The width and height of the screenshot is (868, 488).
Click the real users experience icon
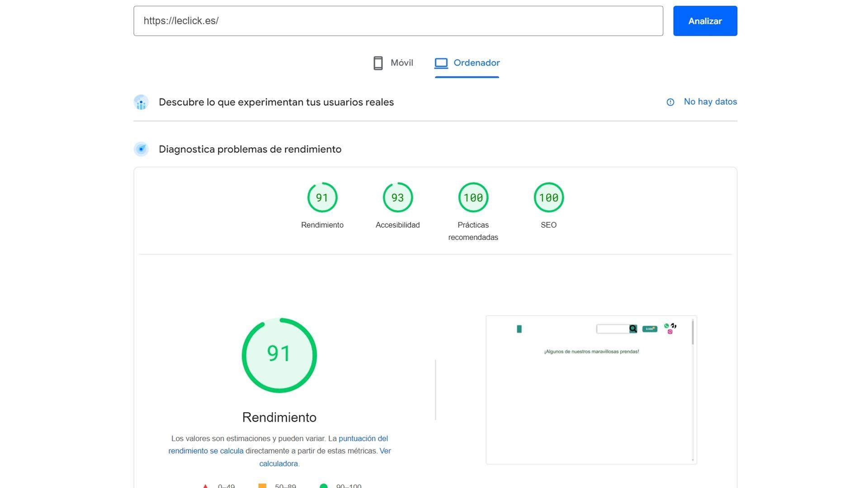coord(141,102)
